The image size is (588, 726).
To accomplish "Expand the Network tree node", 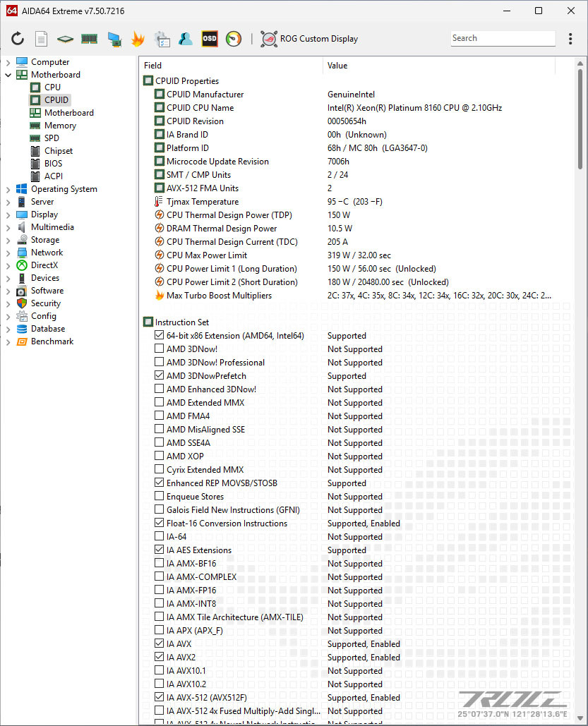I will (8, 253).
